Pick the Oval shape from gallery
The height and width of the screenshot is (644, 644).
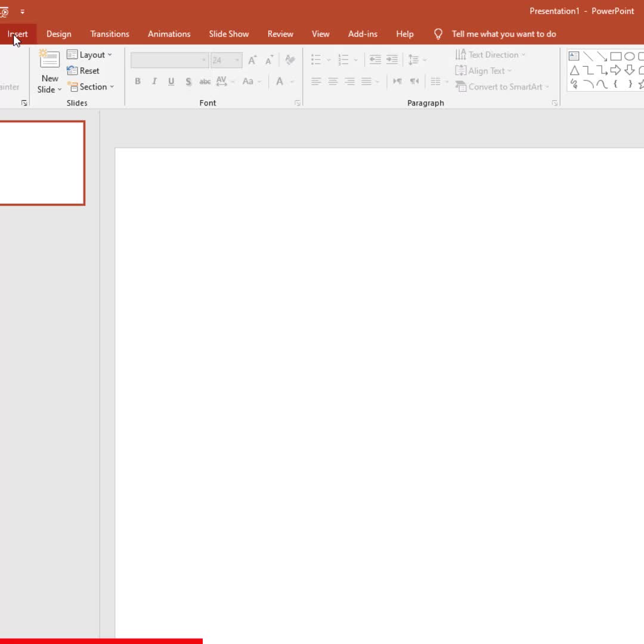pyautogui.click(x=629, y=56)
